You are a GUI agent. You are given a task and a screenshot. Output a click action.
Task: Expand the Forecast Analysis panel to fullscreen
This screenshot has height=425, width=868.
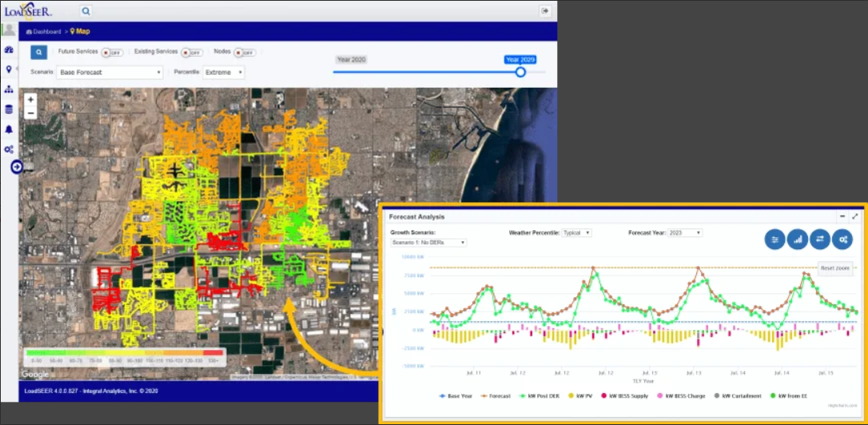pyautogui.click(x=854, y=216)
